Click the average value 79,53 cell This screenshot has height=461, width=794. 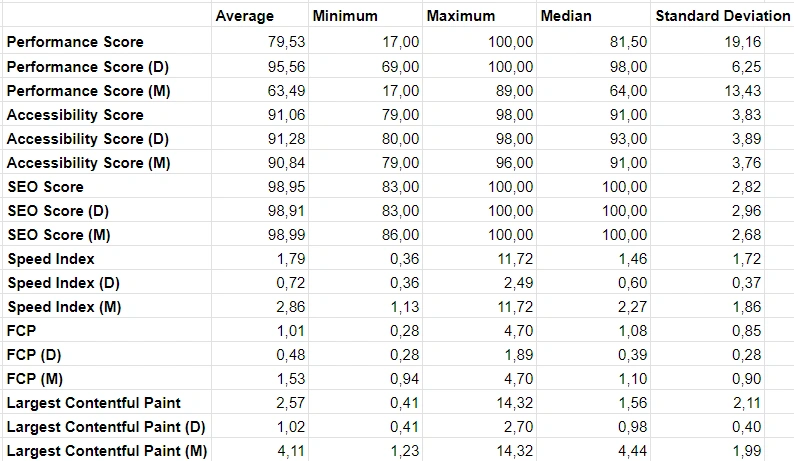pos(260,42)
